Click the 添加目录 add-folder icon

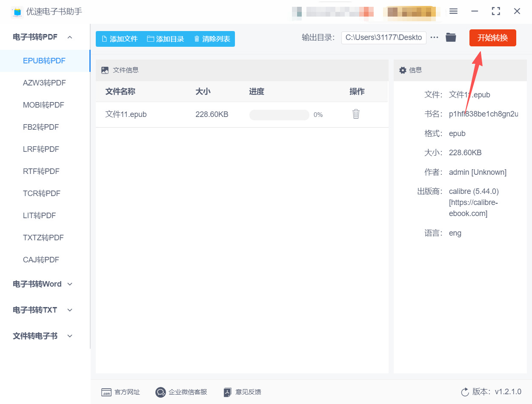(150, 38)
